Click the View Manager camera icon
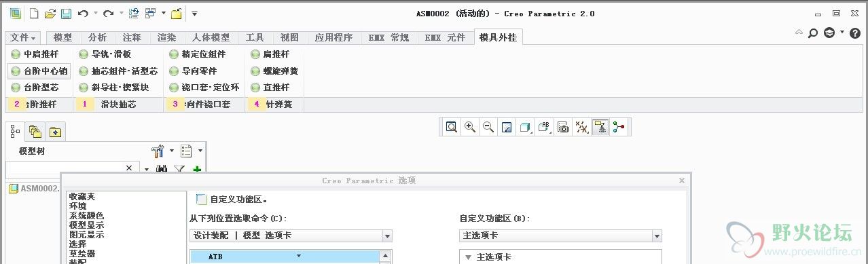This screenshot has width=868, height=264. pyautogui.click(x=563, y=127)
